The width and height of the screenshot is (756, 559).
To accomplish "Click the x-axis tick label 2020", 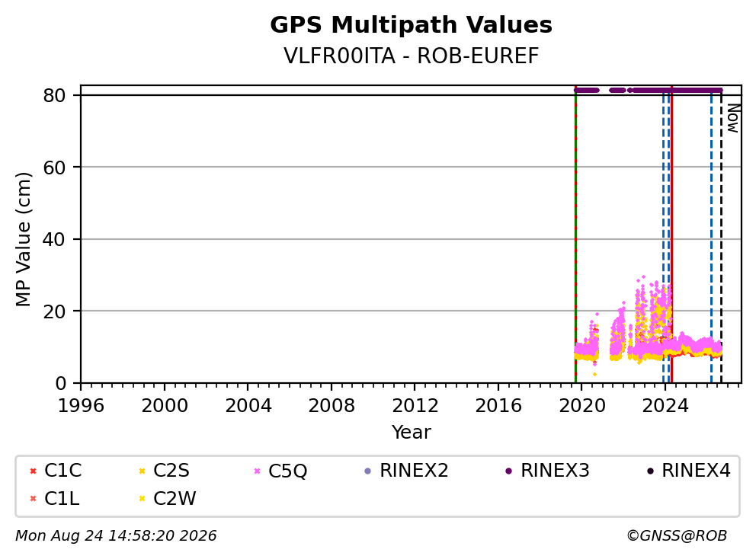I will click(581, 406).
